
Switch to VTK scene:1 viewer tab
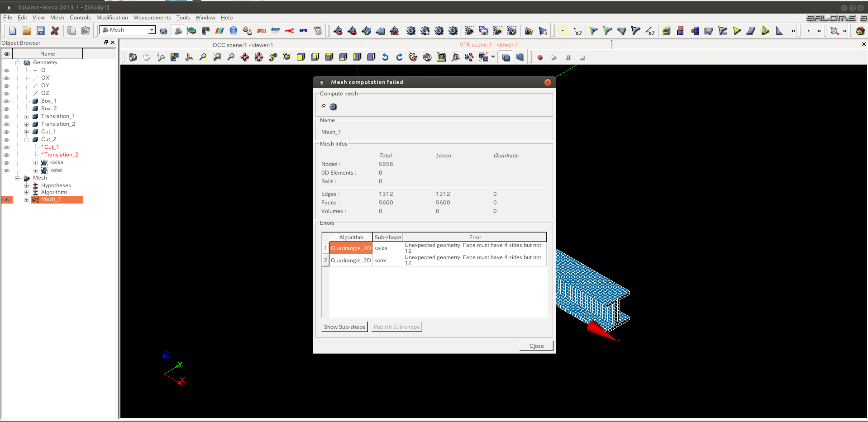click(x=489, y=45)
